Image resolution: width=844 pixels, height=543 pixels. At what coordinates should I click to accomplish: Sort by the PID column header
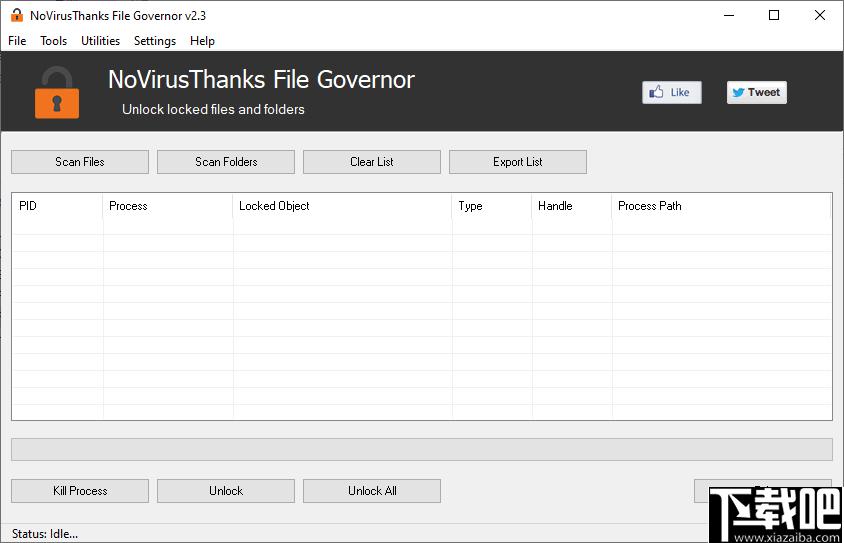[x=57, y=206]
